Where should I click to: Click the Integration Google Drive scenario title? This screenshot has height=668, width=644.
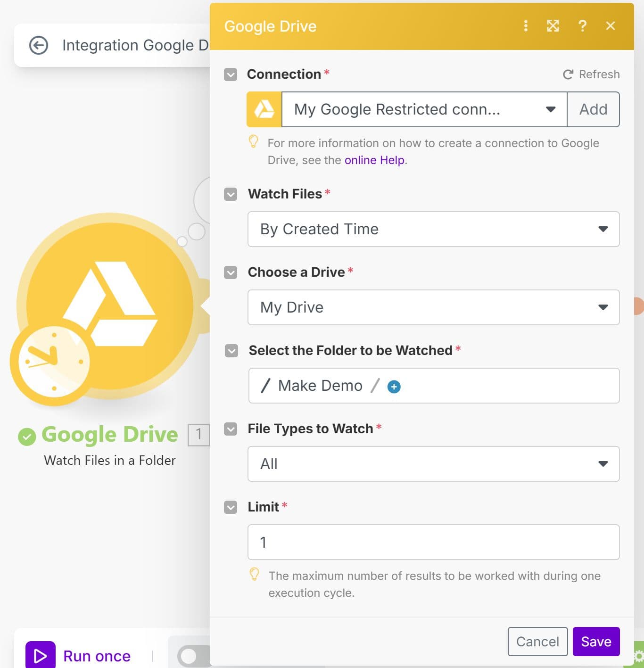click(136, 45)
